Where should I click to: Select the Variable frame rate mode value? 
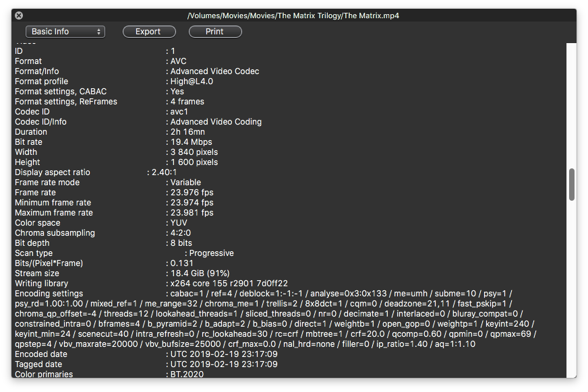point(185,183)
